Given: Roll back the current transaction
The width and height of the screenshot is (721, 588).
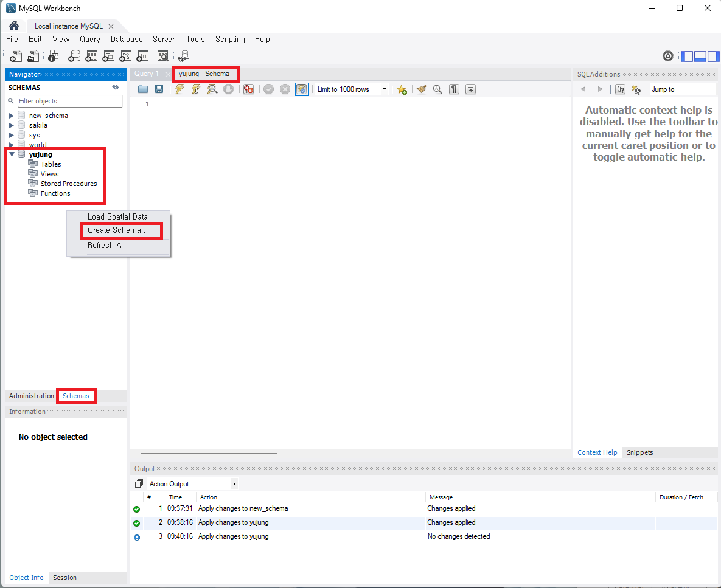Looking at the screenshot, I should coord(285,89).
